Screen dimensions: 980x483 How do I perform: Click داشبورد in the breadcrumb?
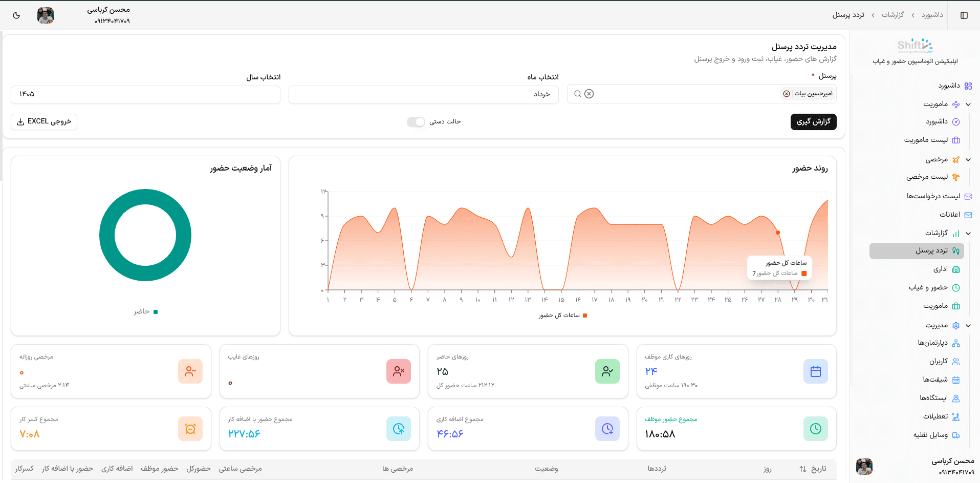[x=932, y=15]
